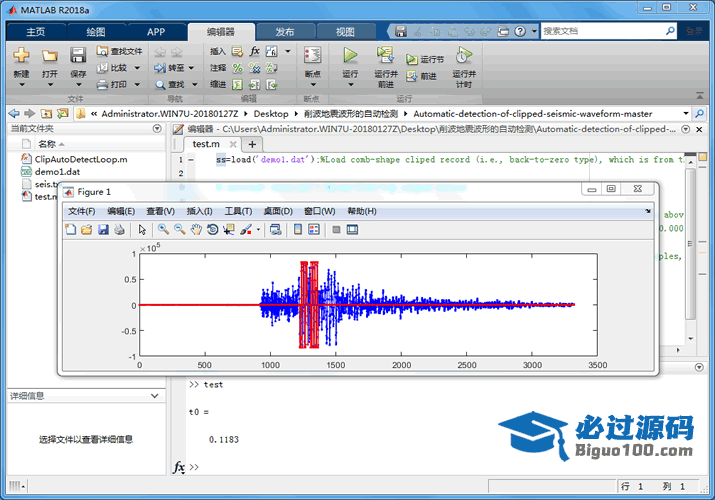This screenshot has height=500, width=715.
Task: Open the dropdown arrow next to 比较
Action: tap(137, 68)
